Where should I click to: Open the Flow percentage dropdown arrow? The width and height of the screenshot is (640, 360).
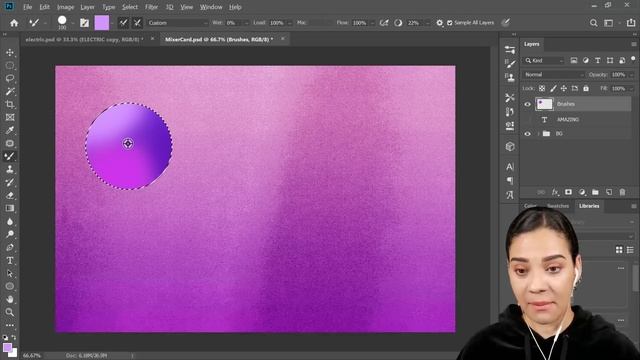point(372,23)
